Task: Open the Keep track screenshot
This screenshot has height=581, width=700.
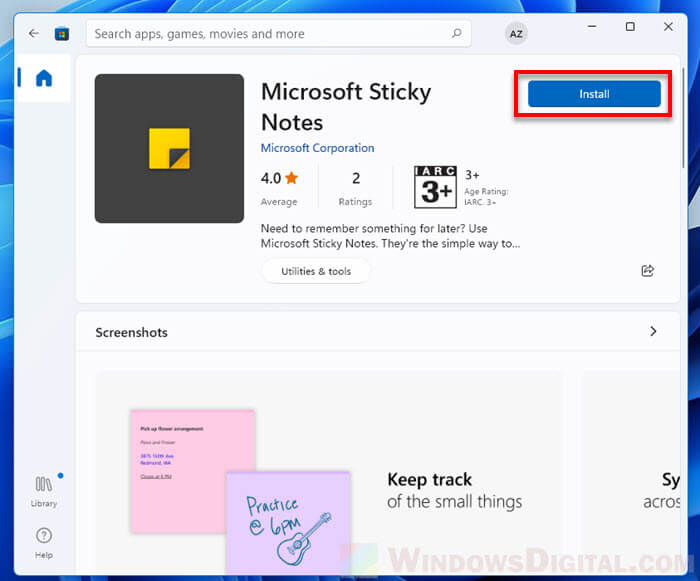Action: coord(329,473)
